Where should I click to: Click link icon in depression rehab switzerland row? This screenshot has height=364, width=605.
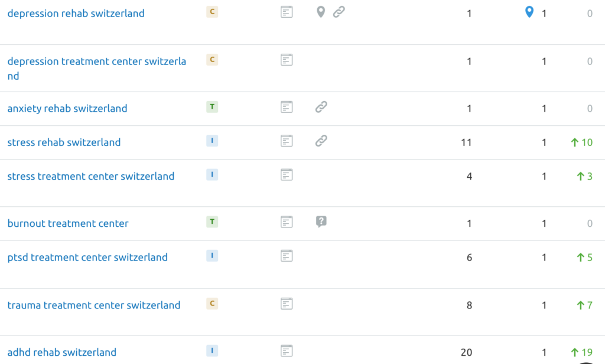339,12
